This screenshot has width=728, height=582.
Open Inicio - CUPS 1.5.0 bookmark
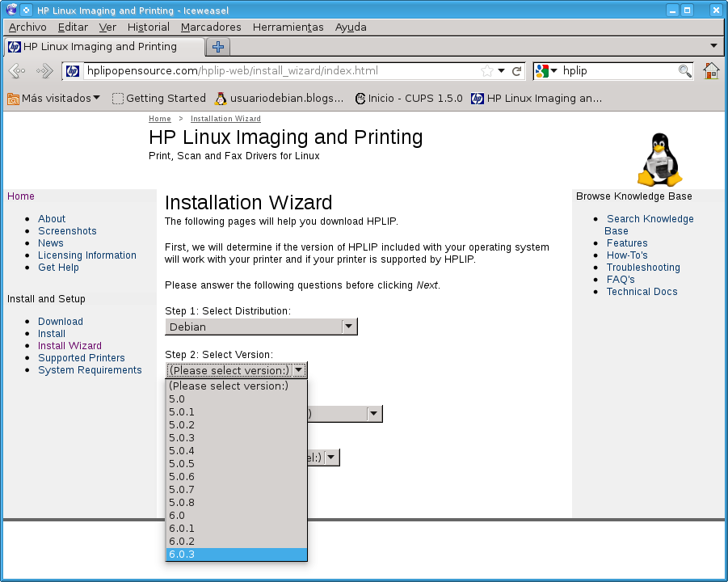pyautogui.click(x=409, y=98)
